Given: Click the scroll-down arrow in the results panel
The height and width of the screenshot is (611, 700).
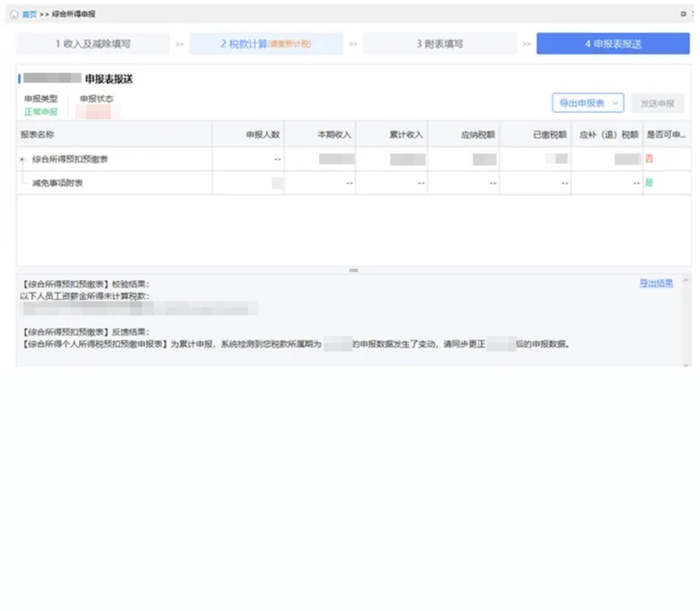Looking at the screenshot, I should [686, 365].
